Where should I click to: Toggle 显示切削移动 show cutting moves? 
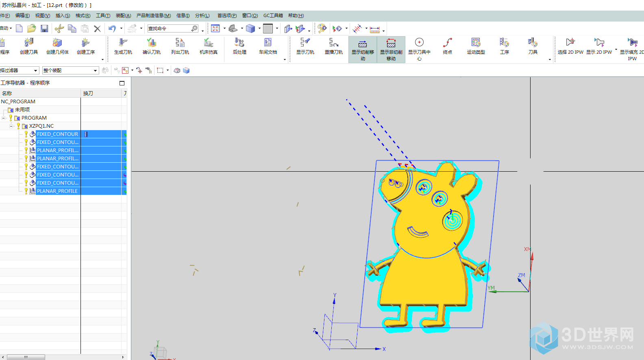tap(363, 49)
